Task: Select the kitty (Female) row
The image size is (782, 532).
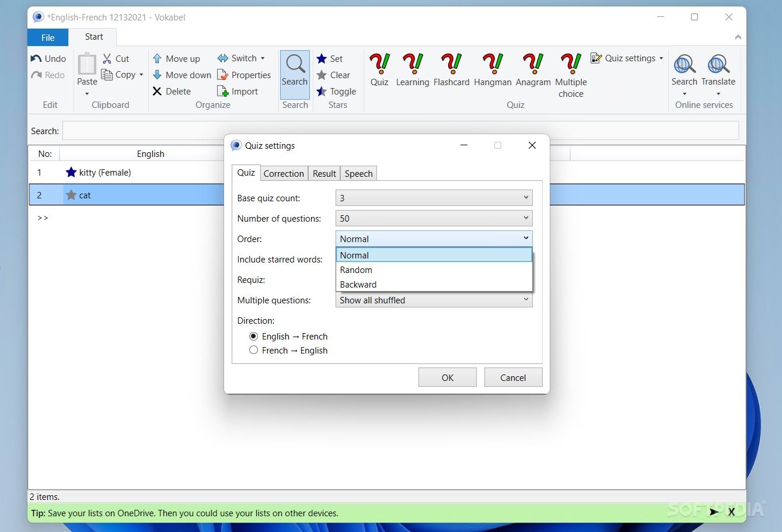Action: point(387,172)
